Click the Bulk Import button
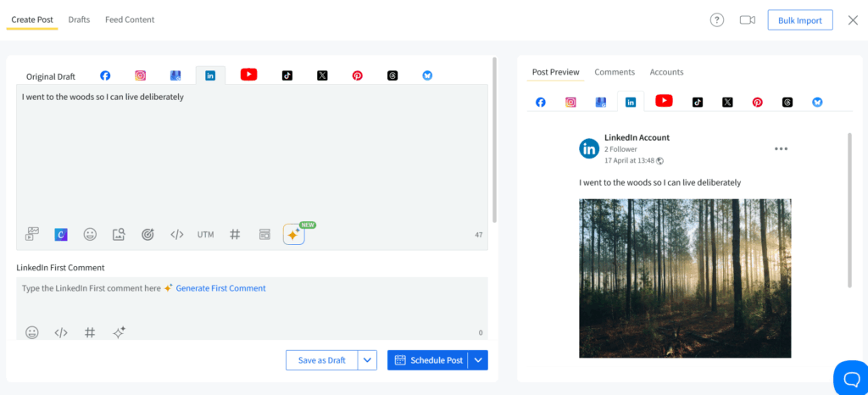Viewport: 868px width, 395px height. click(799, 20)
